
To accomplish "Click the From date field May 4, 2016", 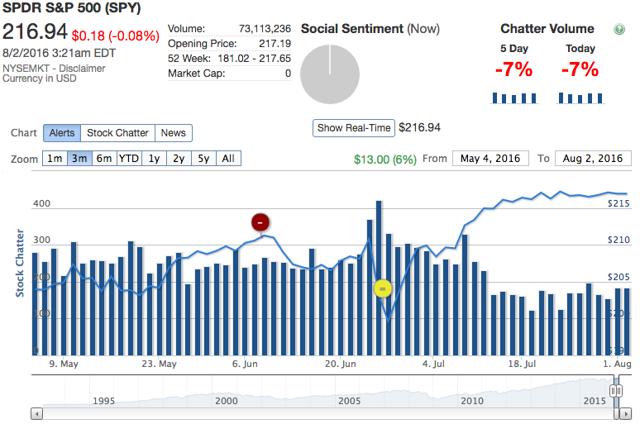I will [x=490, y=158].
